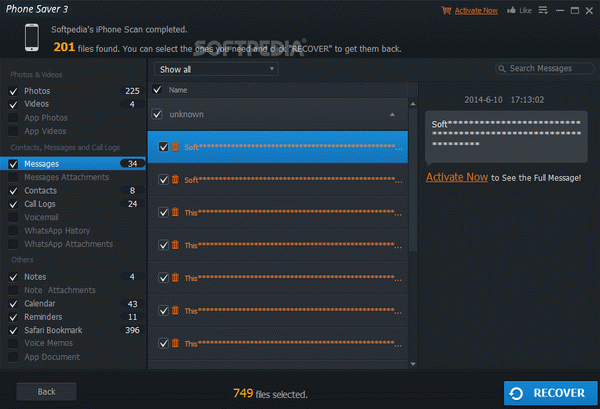The image size is (600, 409).
Task: Toggle the Calendar checkbox
Action: click(x=13, y=304)
